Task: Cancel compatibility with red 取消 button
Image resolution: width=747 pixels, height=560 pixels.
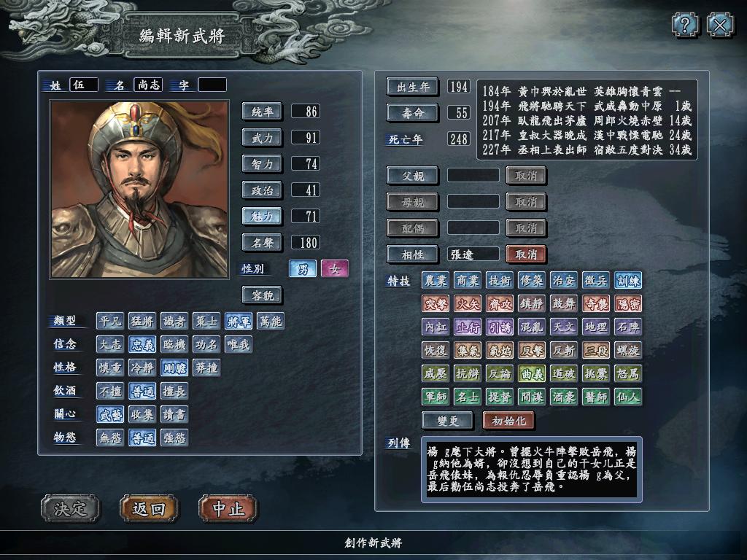Action: pos(526,254)
